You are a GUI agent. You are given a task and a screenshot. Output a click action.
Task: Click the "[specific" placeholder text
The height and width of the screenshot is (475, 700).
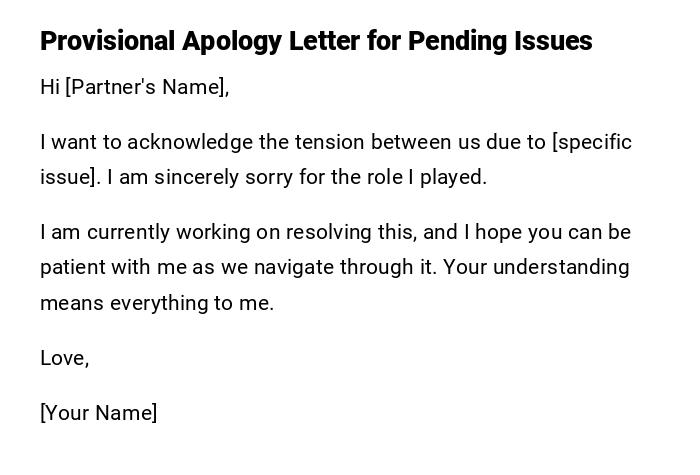coord(592,142)
